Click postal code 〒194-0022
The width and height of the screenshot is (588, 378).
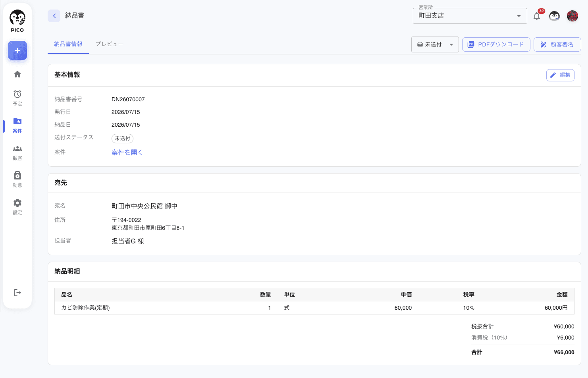point(126,220)
